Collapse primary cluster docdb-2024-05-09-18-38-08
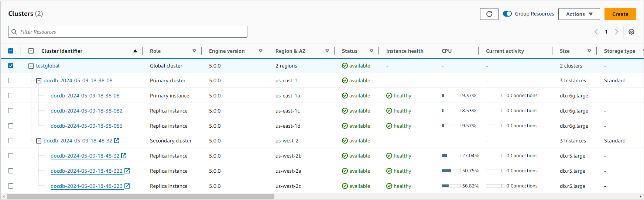The width and height of the screenshot is (644, 200). coord(39,81)
